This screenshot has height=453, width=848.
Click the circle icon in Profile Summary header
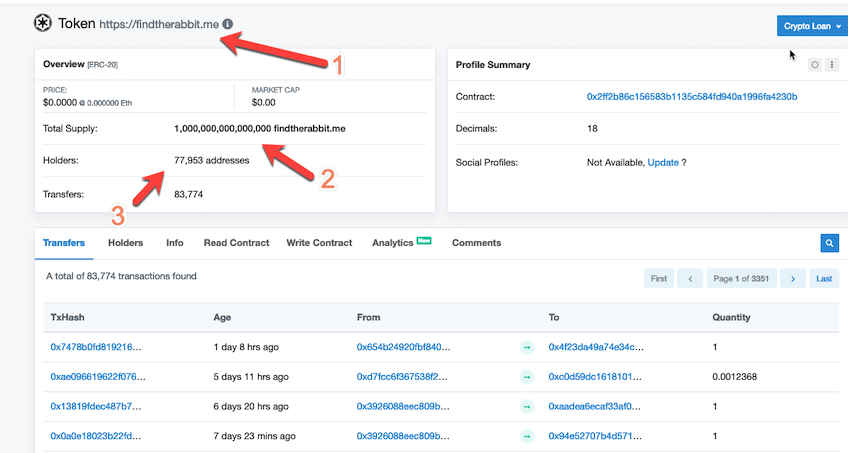[x=814, y=65]
